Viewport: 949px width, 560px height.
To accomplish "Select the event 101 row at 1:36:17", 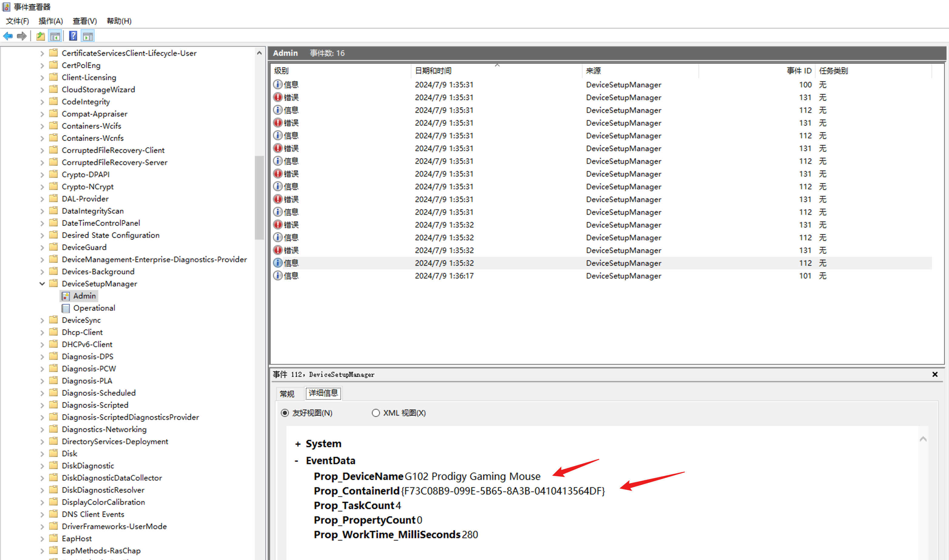I will point(444,276).
